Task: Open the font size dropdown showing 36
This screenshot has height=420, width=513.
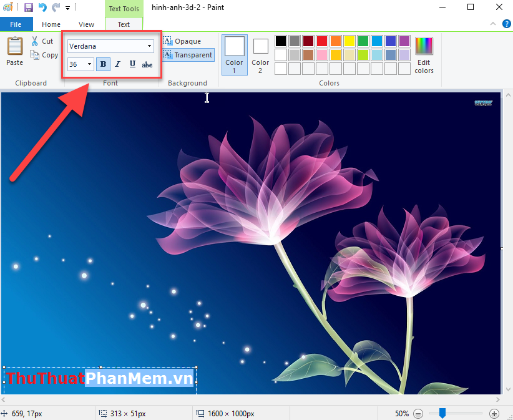Action: 88,64
